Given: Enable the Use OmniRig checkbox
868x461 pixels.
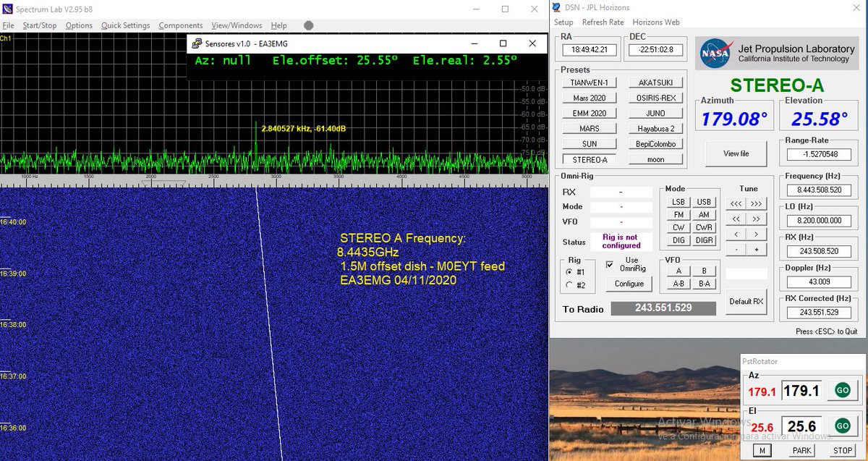Looking at the screenshot, I should pos(611,264).
